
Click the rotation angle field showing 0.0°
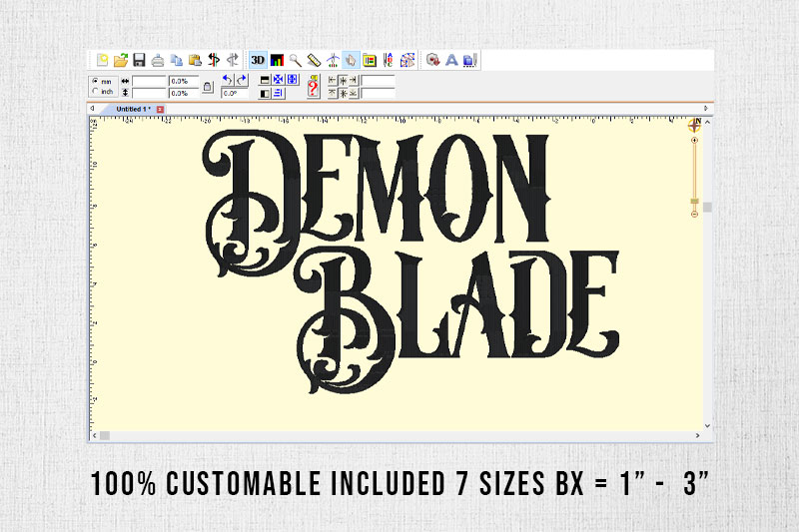coord(235,93)
